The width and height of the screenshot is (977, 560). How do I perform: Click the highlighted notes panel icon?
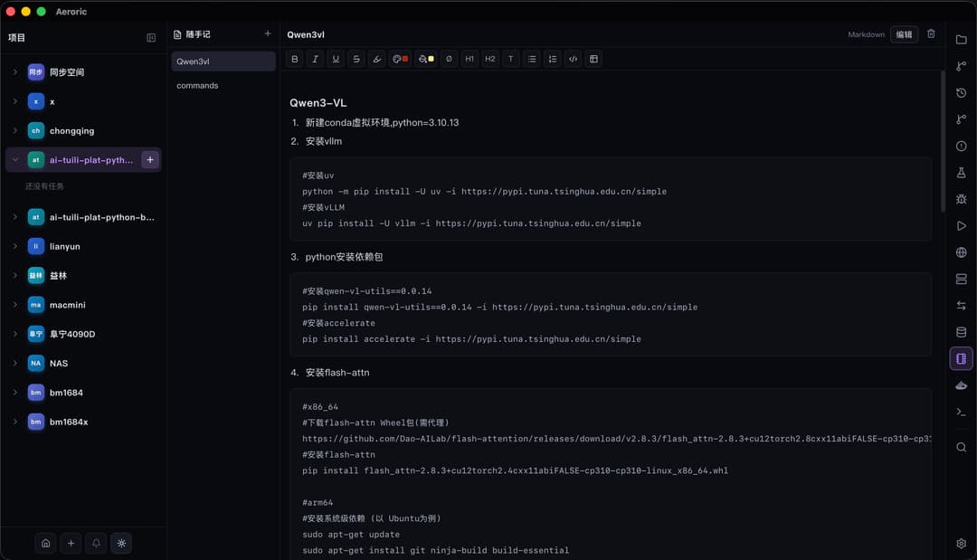962,359
